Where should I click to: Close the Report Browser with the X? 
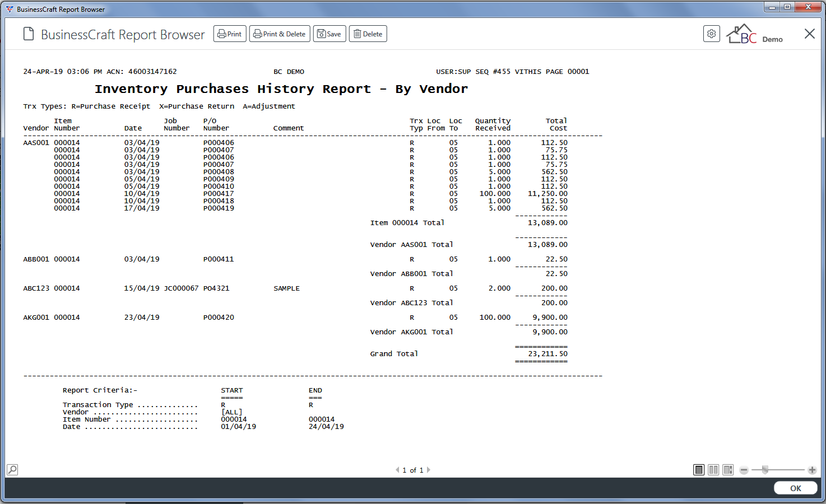pyautogui.click(x=810, y=34)
